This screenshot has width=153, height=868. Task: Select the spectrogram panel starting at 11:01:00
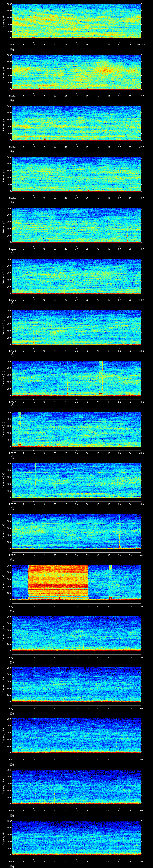pyautogui.click(x=76, y=123)
